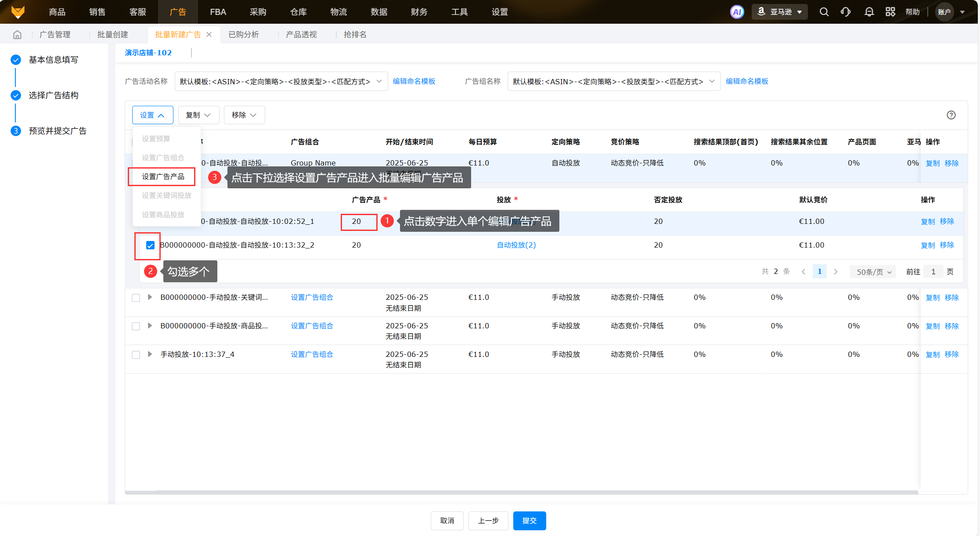The image size is (980, 536).
Task: Select 设置广告产品 from the dropdown menu
Action: point(163,176)
